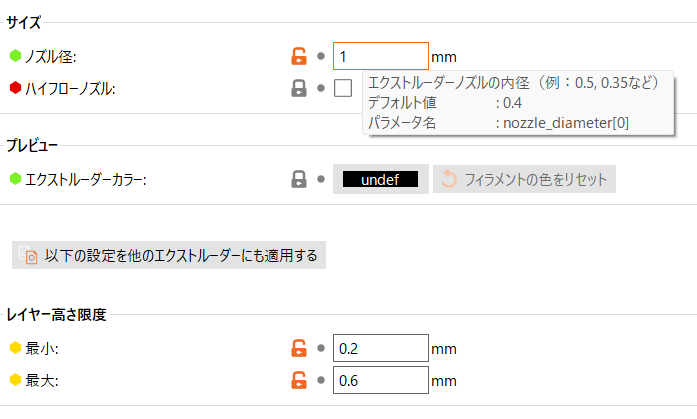Open the undef extruder color swatch

(380, 180)
